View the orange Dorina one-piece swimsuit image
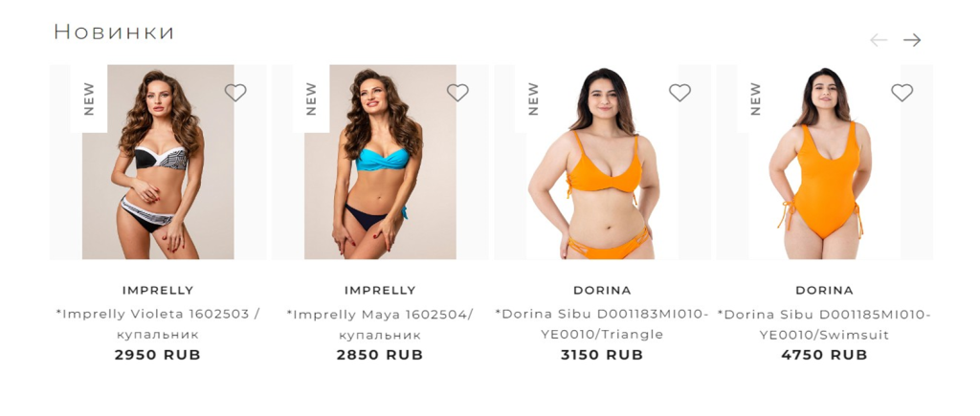The image size is (980, 416). click(x=824, y=162)
